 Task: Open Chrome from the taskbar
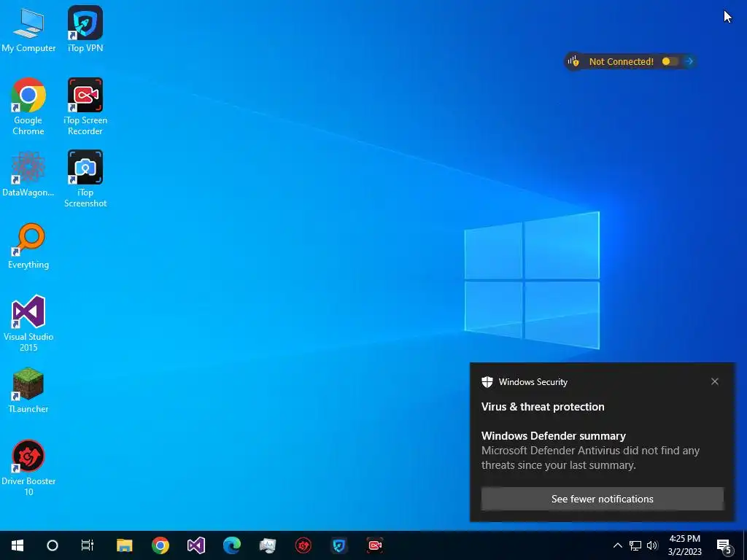pos(160,545)
